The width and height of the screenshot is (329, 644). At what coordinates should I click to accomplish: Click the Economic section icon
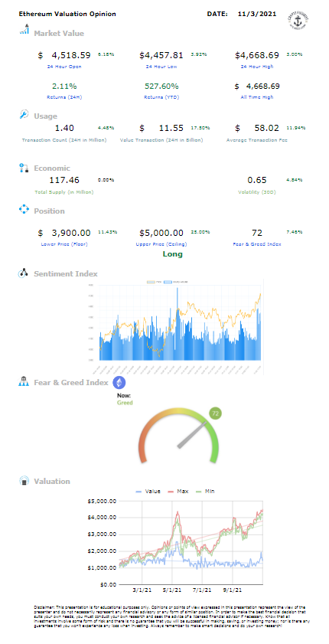tap(24, 168)
